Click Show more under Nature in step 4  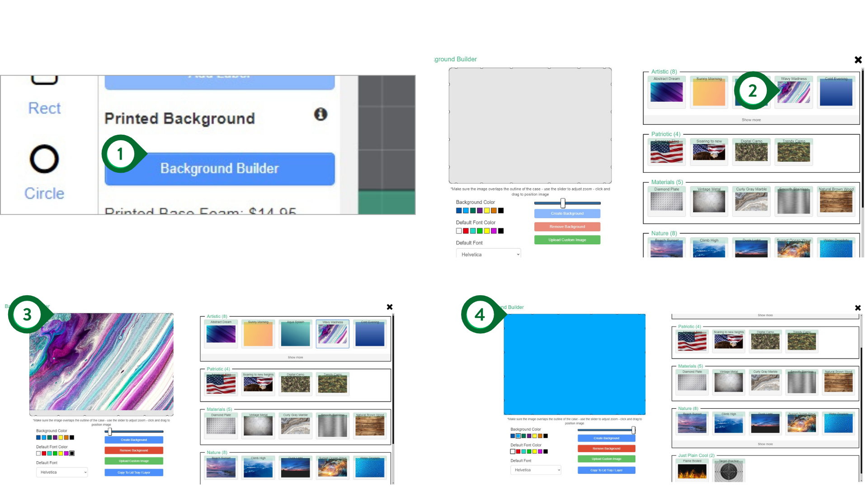(765, 444)
